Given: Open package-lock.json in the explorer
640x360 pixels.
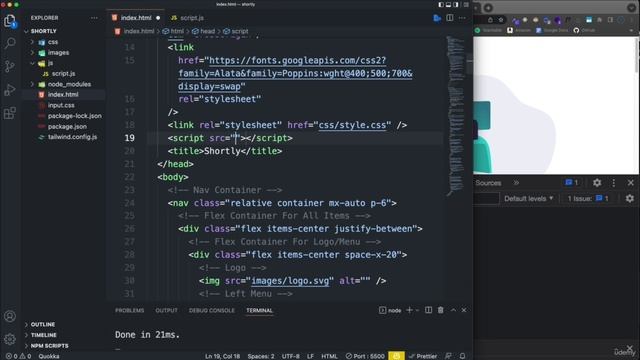Looking at the screenshot, I should (x=74, y=116).
